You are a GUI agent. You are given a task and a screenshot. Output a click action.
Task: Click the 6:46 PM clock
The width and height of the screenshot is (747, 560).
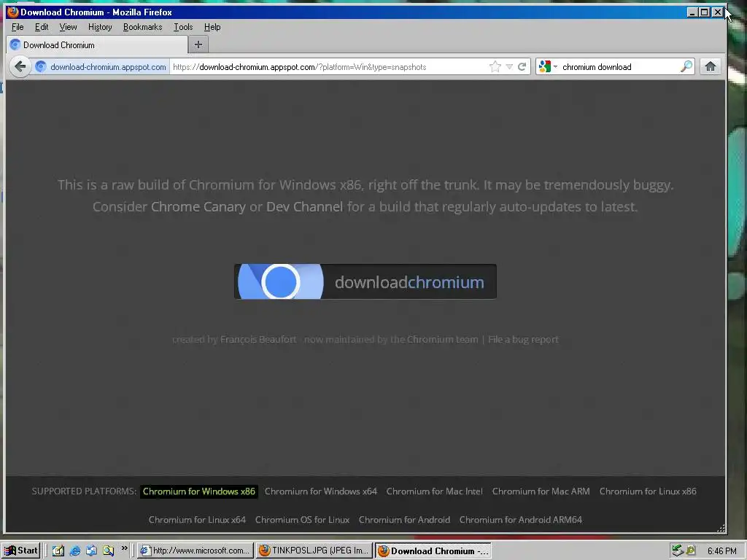point(721,551)
